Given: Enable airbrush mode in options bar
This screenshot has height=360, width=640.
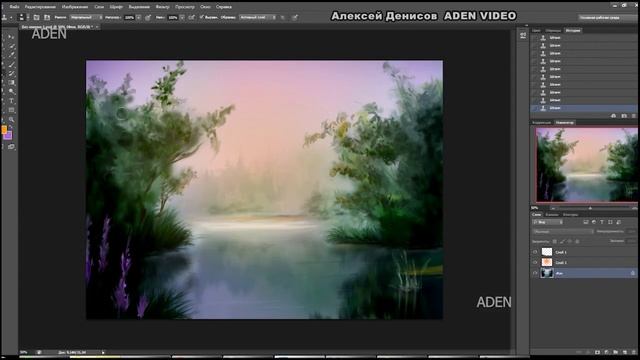Looking at the screenshot, I should click(x=191, y=18).
